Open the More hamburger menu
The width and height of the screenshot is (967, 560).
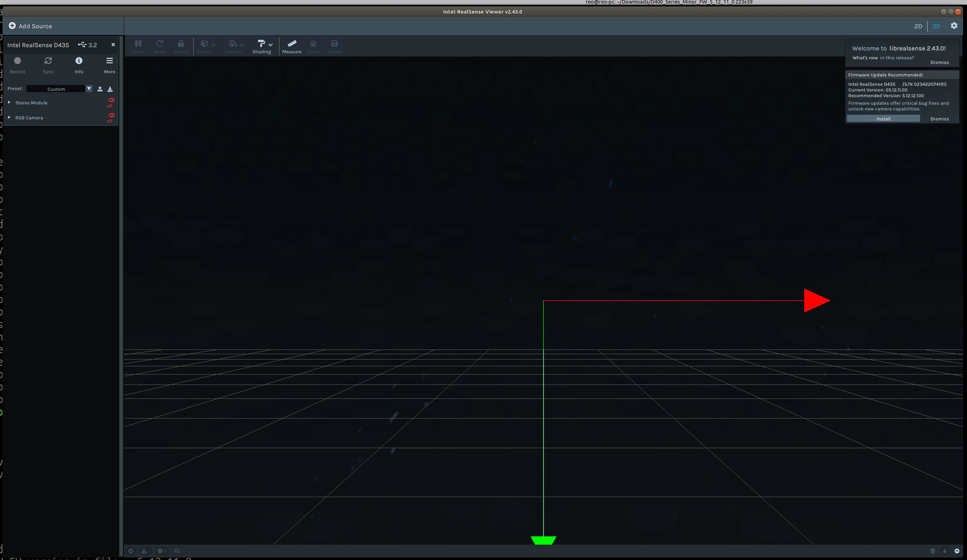point(109,61)
